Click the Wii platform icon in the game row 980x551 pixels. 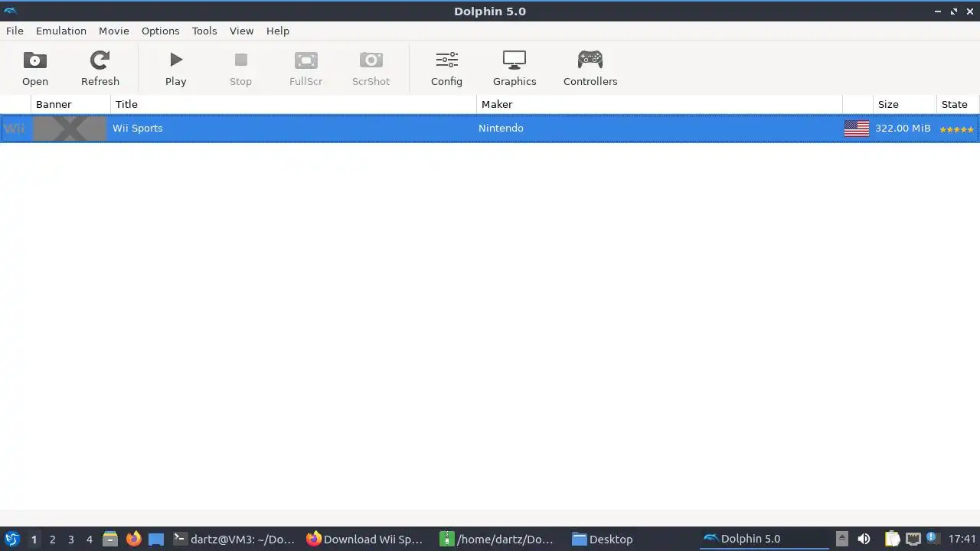click(15, 129)
